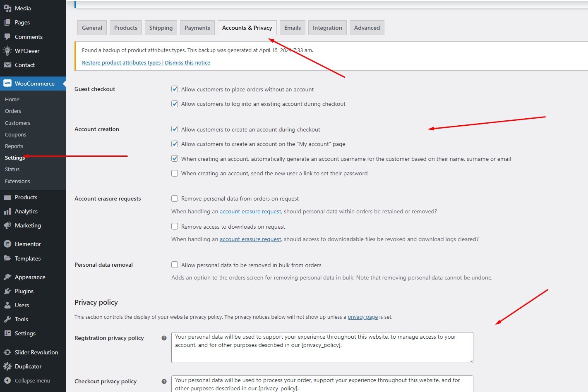Dismiss the backup notice
Viewport: 588px width, 392px height.
pyautogui.click(x=187, y=63)
